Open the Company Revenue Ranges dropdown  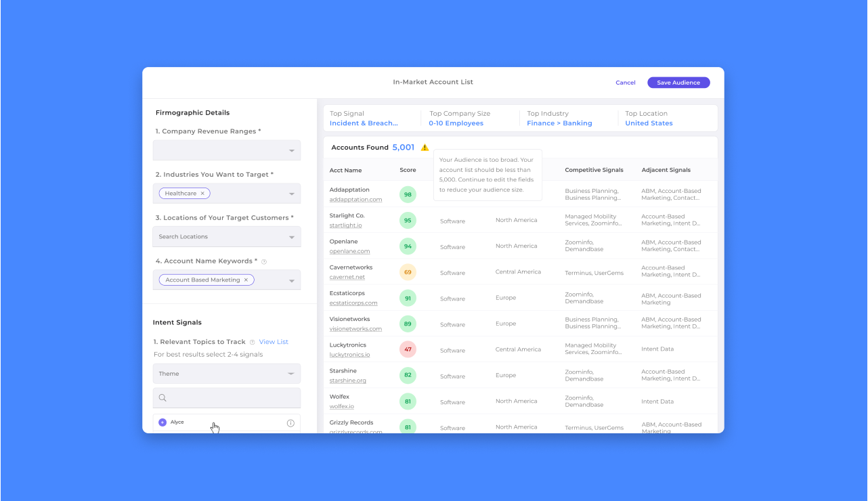[x=227, y=150]
